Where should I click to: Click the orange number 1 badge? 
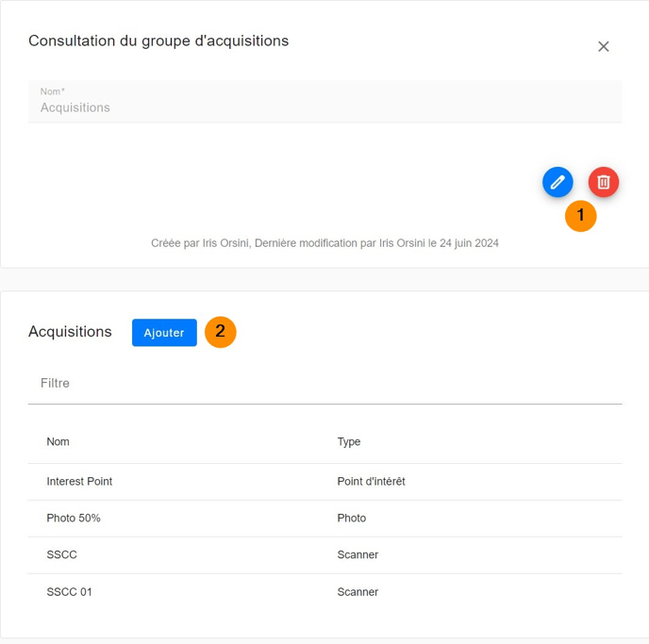pyautogui.click(x=580, y=216)
